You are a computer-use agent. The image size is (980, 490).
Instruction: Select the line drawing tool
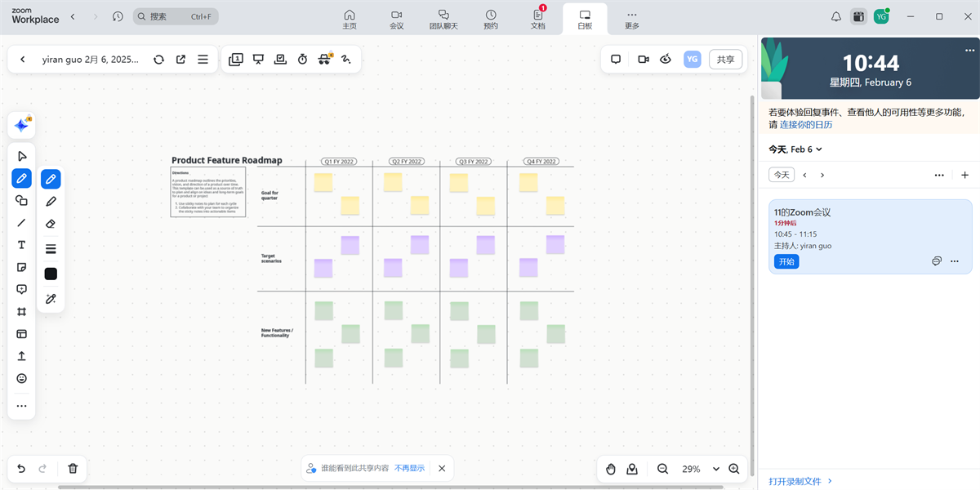(x=22, y=222)
